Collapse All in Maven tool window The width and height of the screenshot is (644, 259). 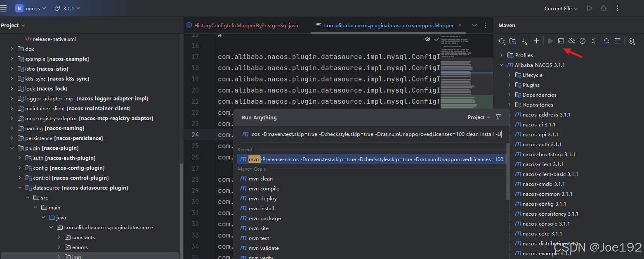point(593,41)
